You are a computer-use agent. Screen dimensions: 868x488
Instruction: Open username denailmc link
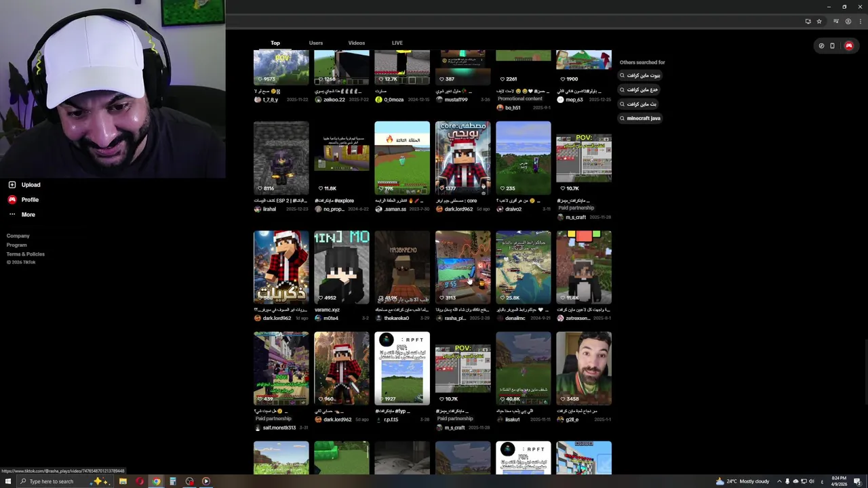[515, 318]
